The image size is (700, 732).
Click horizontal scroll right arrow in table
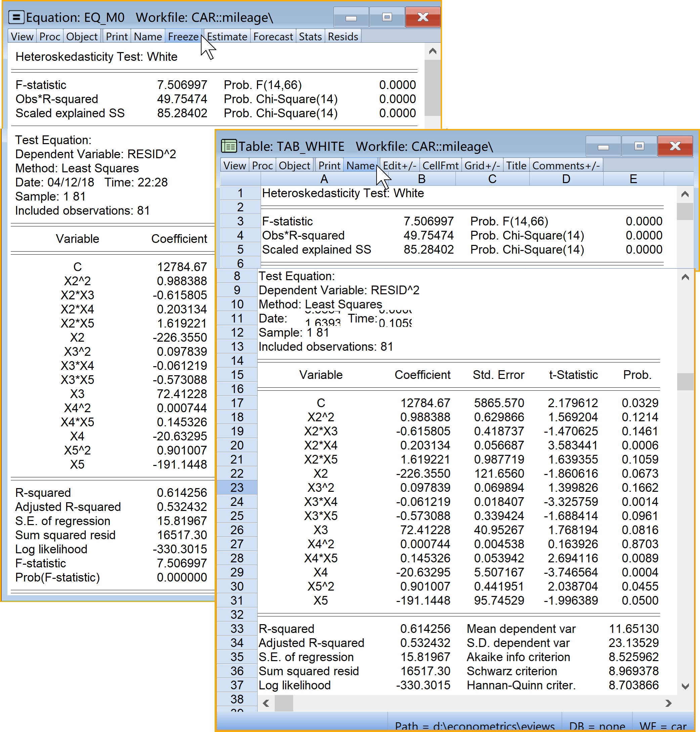[x=668, y=703]
